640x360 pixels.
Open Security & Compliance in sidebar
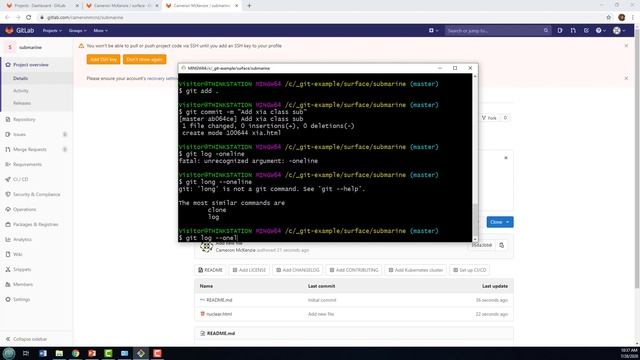(37, 194)
